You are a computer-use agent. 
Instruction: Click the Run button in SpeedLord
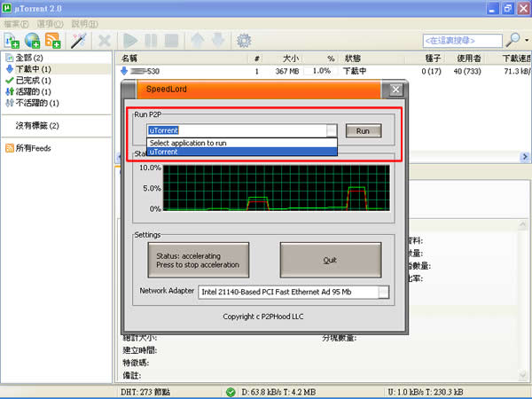pyautogui.click(x=364, y=131)
